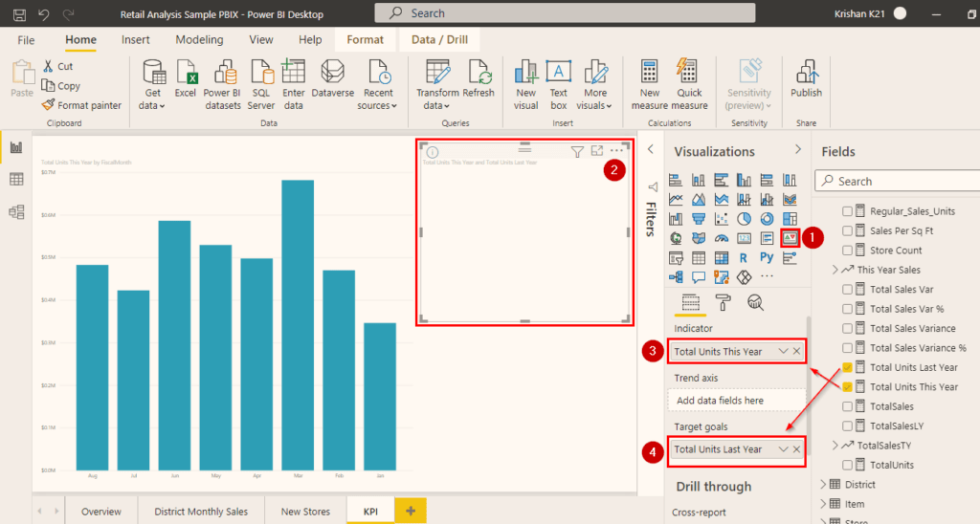
Task: Select the funnel chart visual
Action: [698, 219]
